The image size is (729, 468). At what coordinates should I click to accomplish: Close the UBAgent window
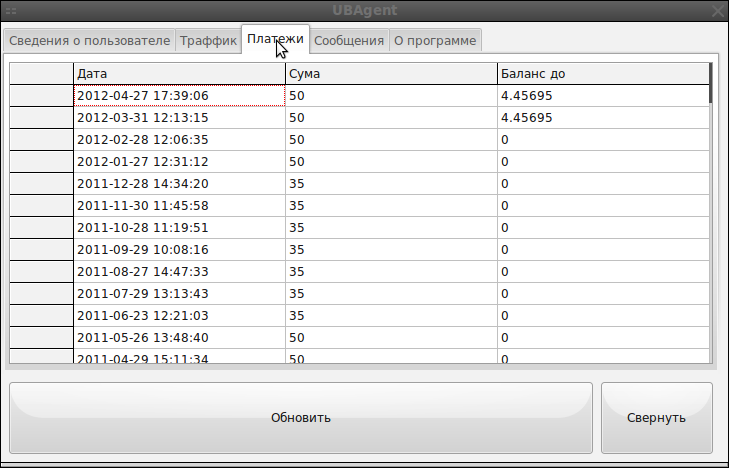coord(716,11)
